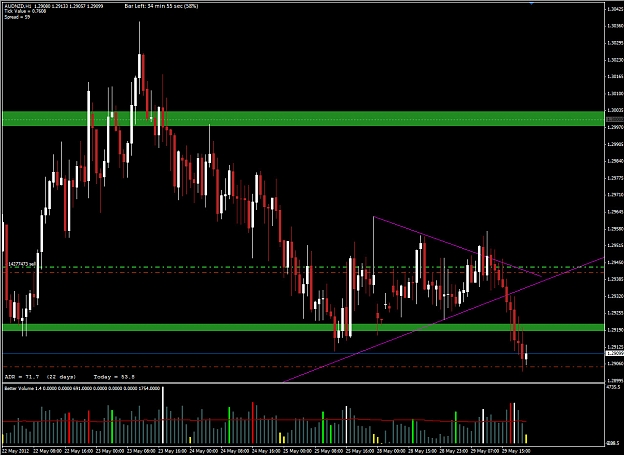Click the red volume moving average line

tap(263, 420)
